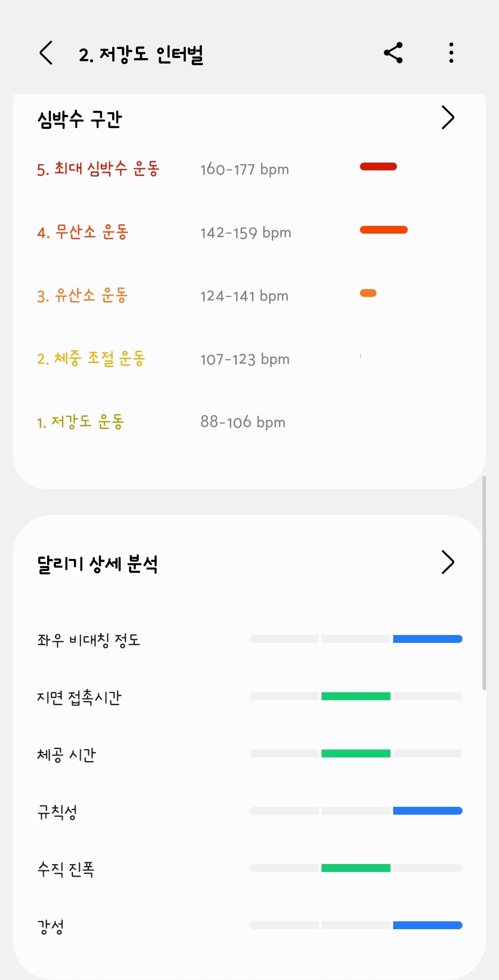
Task: Tap the red zone 5 duration bar
Action: 378,167
